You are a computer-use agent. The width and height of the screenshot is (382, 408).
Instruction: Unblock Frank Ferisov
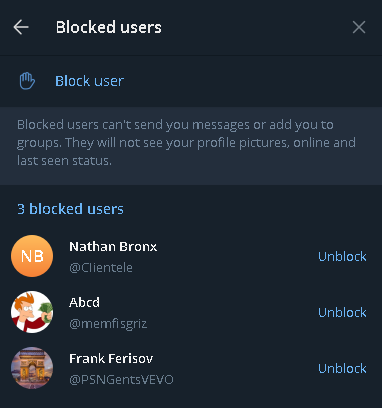pos(342,368)
